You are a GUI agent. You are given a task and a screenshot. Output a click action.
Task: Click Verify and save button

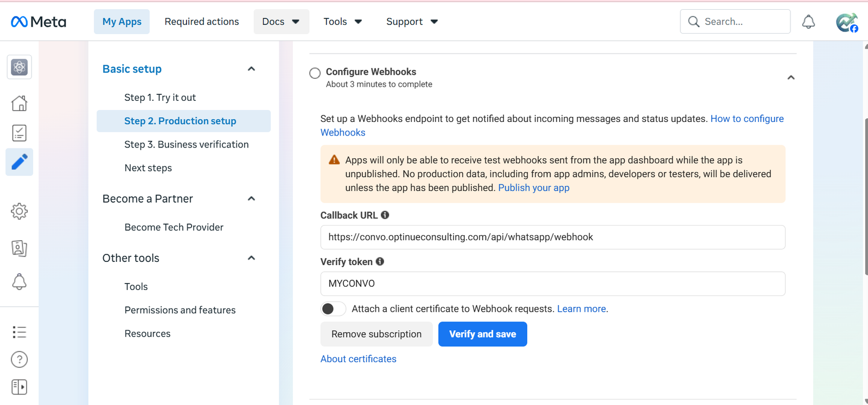[483, 334]
